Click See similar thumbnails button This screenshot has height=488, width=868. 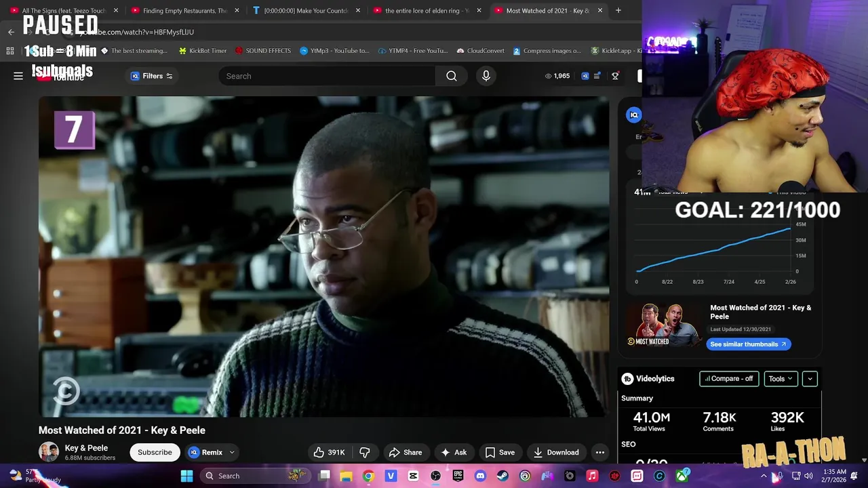coord(748,344)
